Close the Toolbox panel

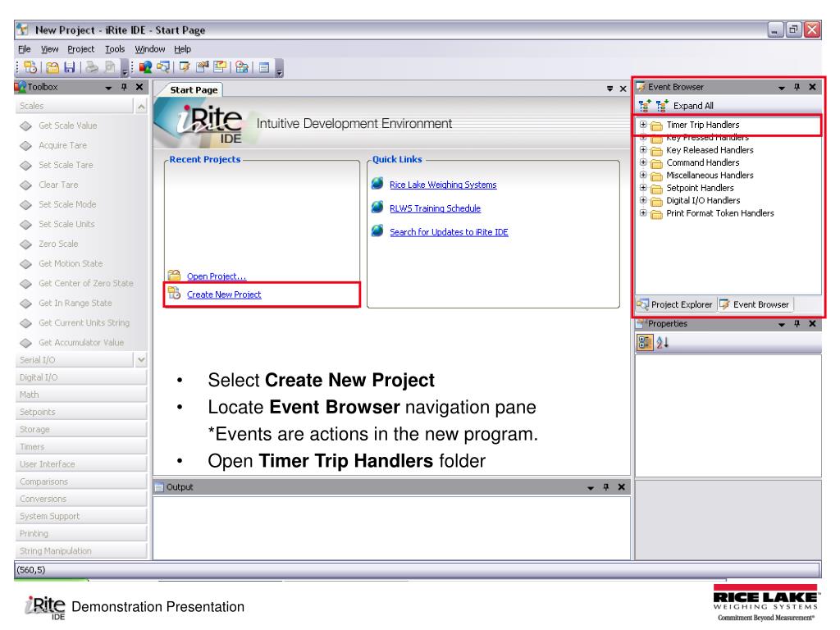139,87
